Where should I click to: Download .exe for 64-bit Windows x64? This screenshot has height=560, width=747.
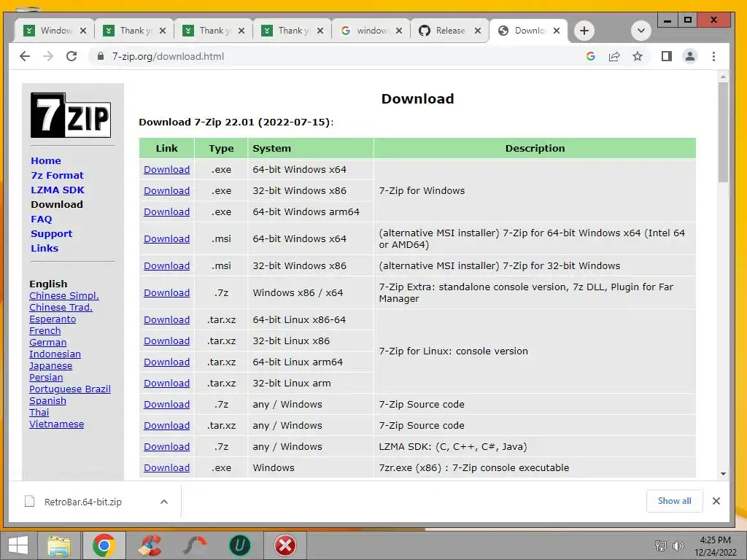click(x=167, y=169)
